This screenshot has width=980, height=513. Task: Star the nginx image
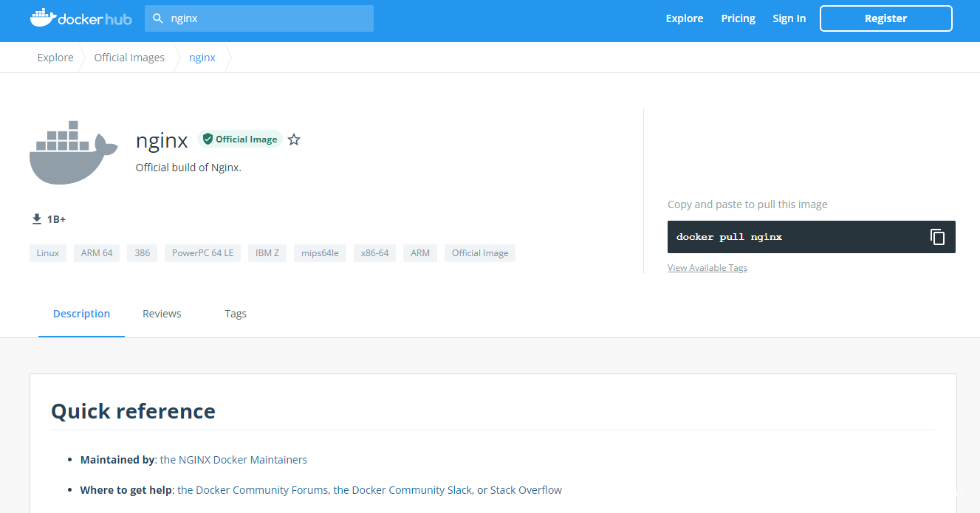(x=294, y=140)
